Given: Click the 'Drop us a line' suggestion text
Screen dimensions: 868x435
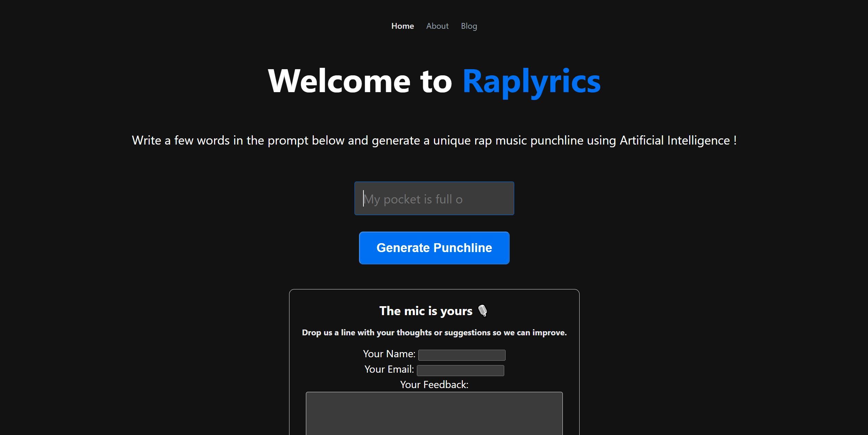Looking at the screenshot, I should [434, 332].
